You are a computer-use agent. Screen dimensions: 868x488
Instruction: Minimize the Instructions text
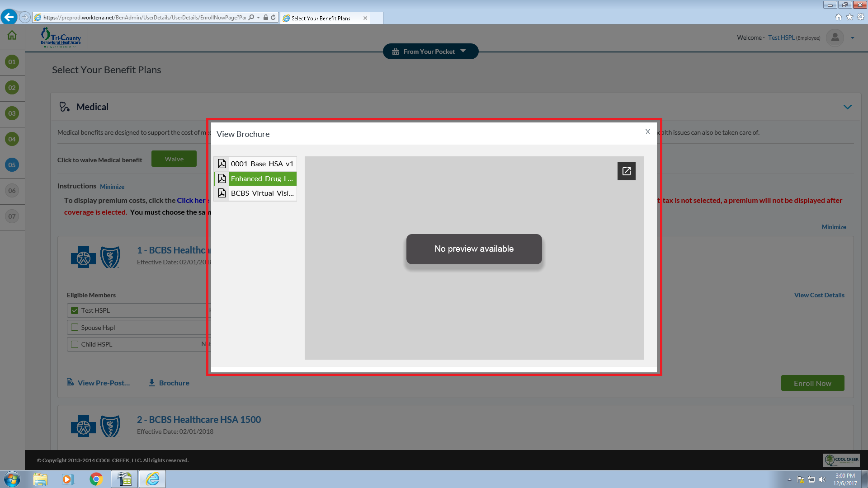(x=112, y=187)
